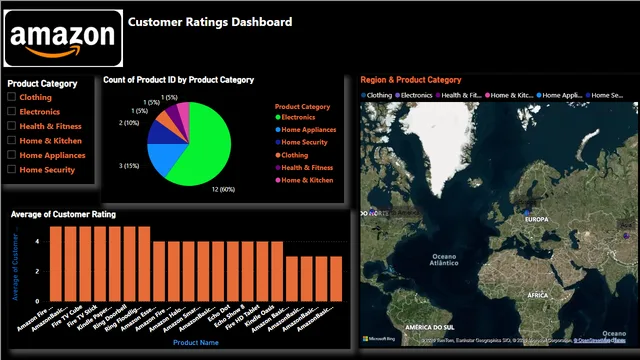The height and width of the screenshot is (360, 640).
Task: Click Home Appliances in the pie chart legend
Action: [306, 130]
